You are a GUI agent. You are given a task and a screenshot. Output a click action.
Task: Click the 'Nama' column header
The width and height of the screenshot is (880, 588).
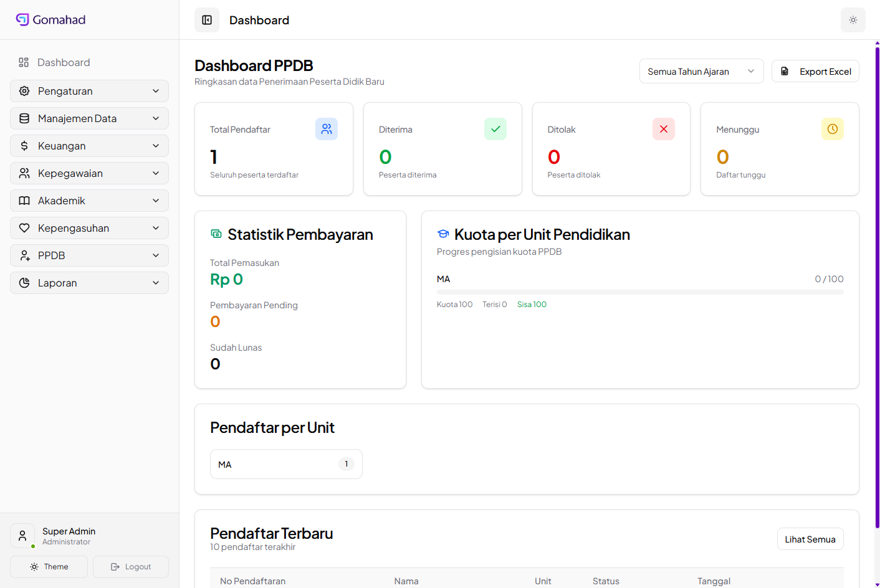pyautogui.click(x=406, y=581)
